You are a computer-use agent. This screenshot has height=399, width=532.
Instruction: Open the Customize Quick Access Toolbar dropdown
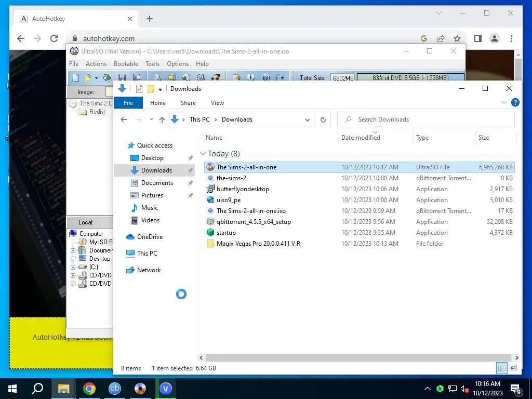click(x=160, y=89)
